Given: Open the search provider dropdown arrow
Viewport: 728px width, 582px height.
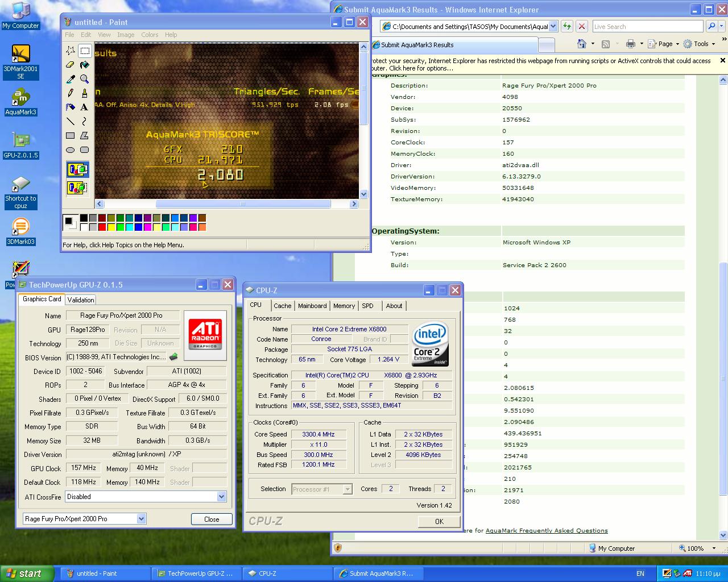Looking at the screenshot, I should [x=721, y=26].
